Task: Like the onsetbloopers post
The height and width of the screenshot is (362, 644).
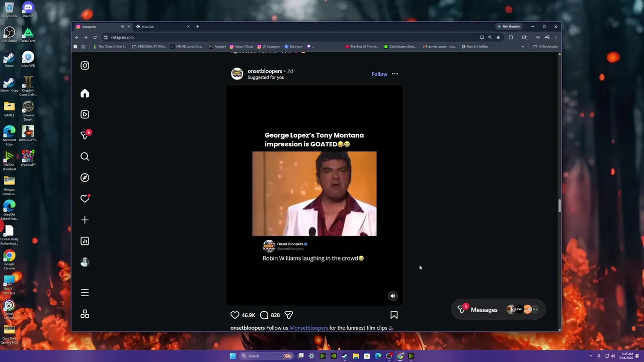Action: [x=235, y=315]
